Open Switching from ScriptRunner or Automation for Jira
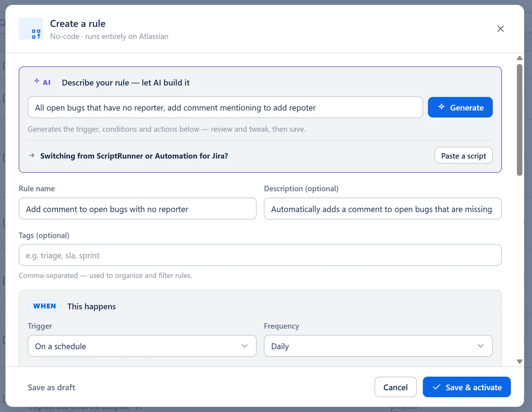The width and height of the screenshot is (532, 412). tap(134, 156)
